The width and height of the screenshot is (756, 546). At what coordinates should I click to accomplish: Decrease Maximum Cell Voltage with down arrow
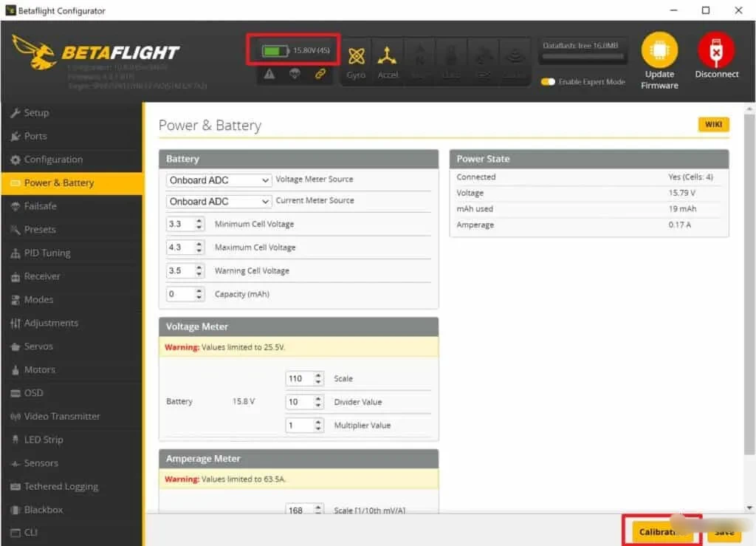199,250
